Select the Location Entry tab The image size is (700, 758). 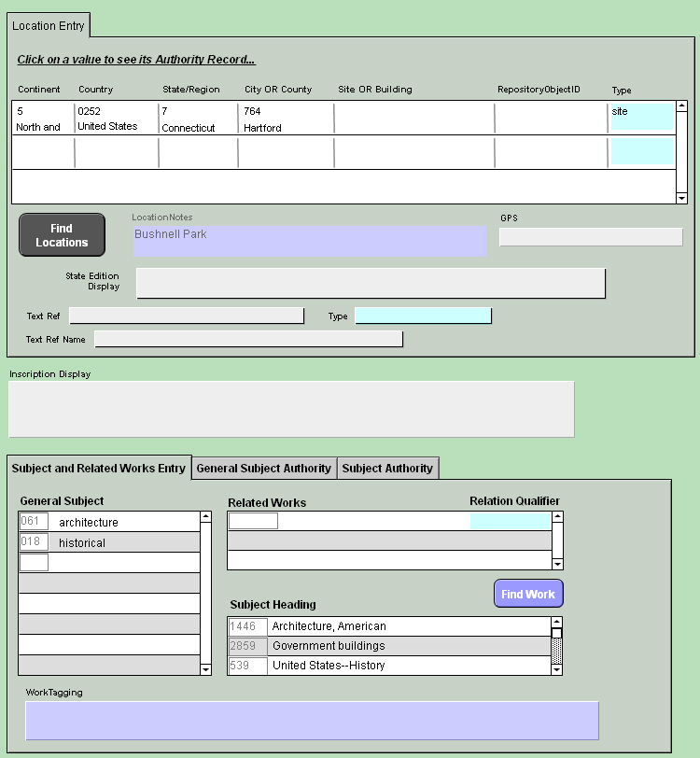[49, 26]
